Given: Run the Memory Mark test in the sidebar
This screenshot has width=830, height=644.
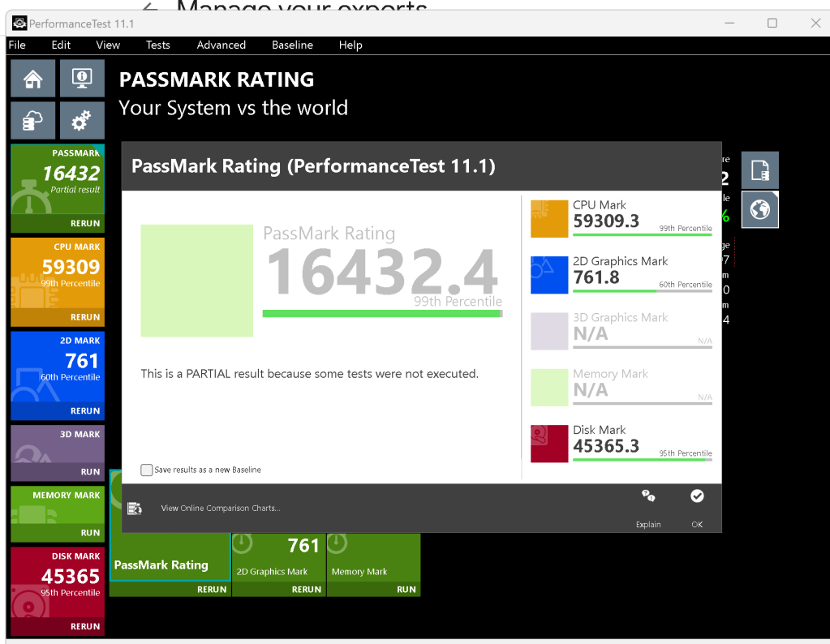Looking at the screenshot, I should [90, 533].
